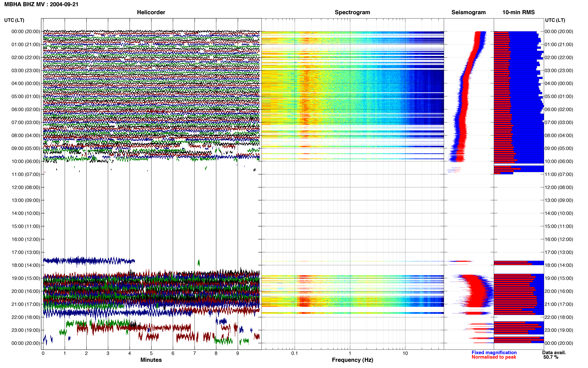
Task: Click tick label '9' on the Minutes axis
Action: point(238,353)
